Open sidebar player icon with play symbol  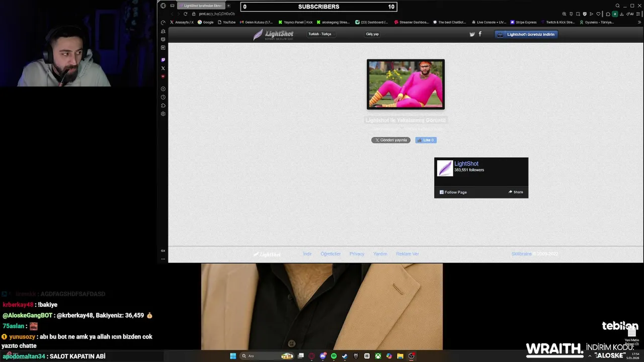pos(163,89)
